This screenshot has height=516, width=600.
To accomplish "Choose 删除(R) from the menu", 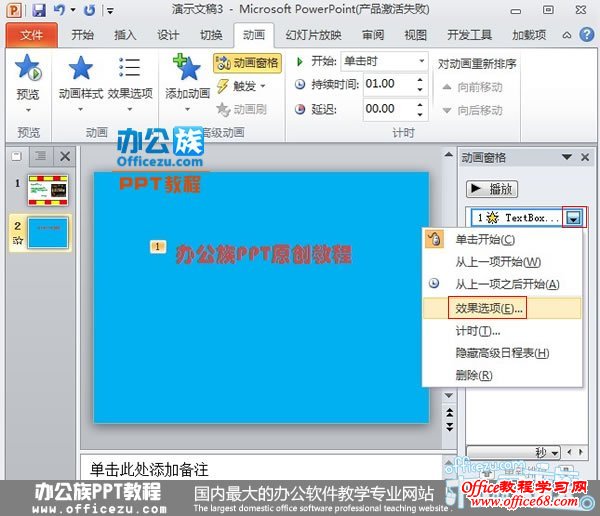I will (x=502, y=376).
